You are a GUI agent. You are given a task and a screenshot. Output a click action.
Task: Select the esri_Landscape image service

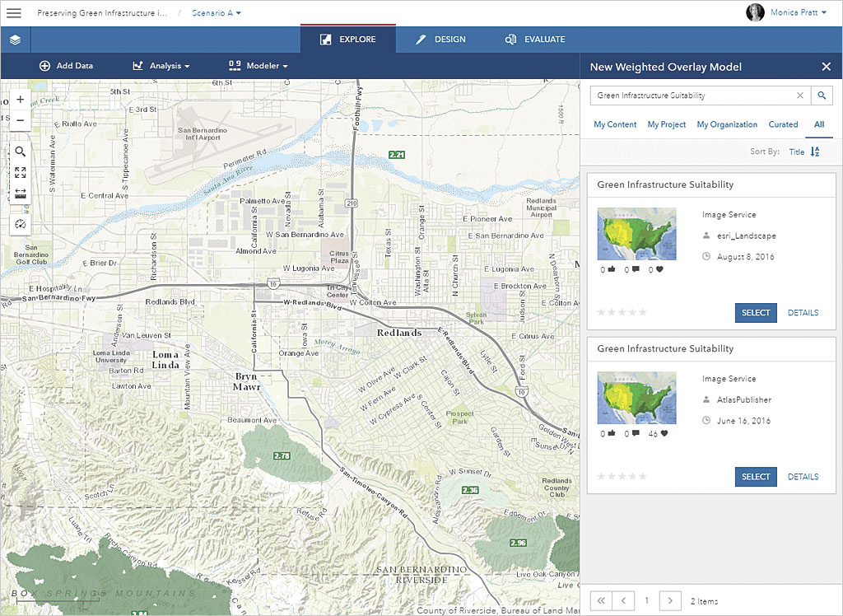coord(756,313)
